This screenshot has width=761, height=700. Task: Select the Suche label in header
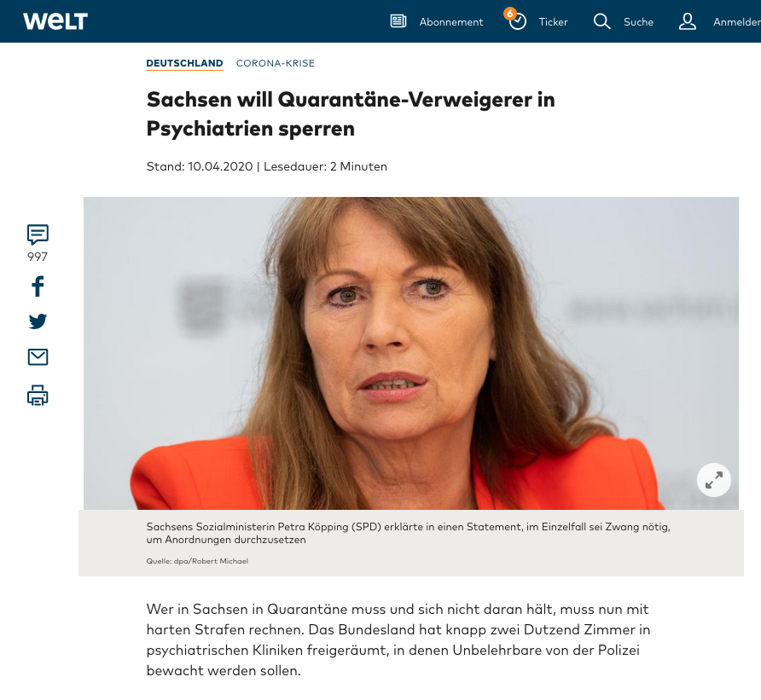(638, 22)
